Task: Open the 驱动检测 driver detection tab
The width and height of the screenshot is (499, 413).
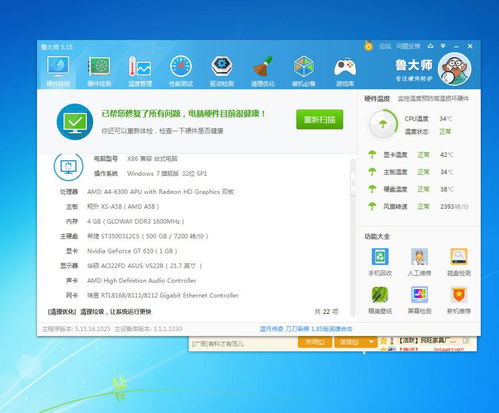Action: coord(222,71)
